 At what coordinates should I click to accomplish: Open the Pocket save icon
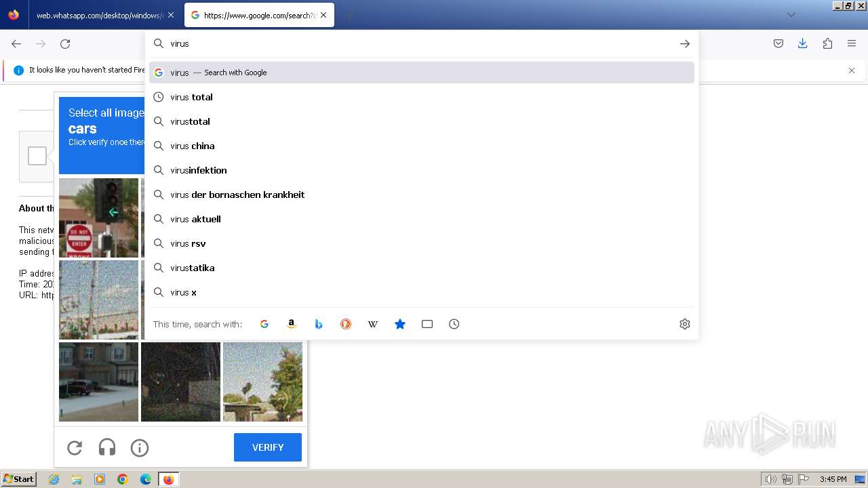click(778, 43)
